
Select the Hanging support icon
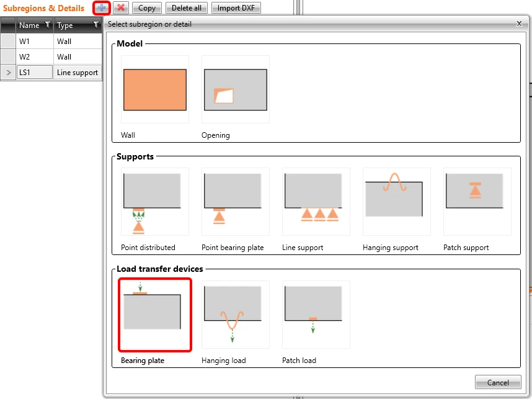(x=397, y=202)
